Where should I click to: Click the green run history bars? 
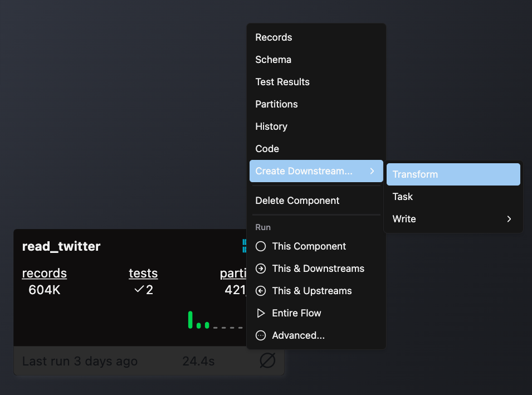pos(199,320)
